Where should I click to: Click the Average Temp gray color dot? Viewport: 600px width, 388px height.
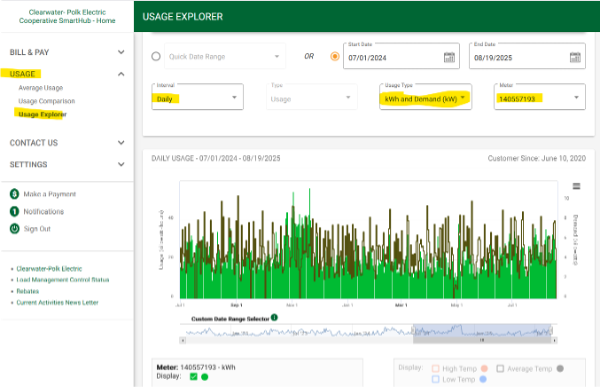pos(560,368)
